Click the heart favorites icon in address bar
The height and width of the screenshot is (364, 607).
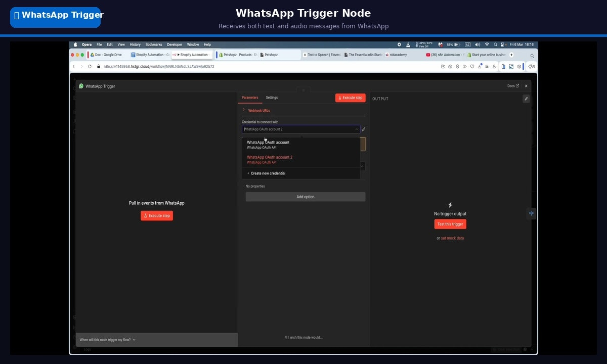(x=471, y=66)
